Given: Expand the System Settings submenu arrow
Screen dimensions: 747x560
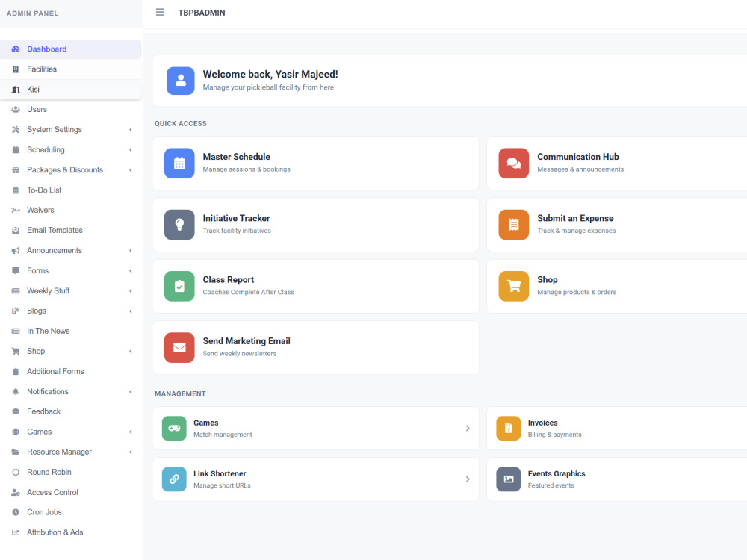Looking at the screenshot, I should click(x=131, y=129).
